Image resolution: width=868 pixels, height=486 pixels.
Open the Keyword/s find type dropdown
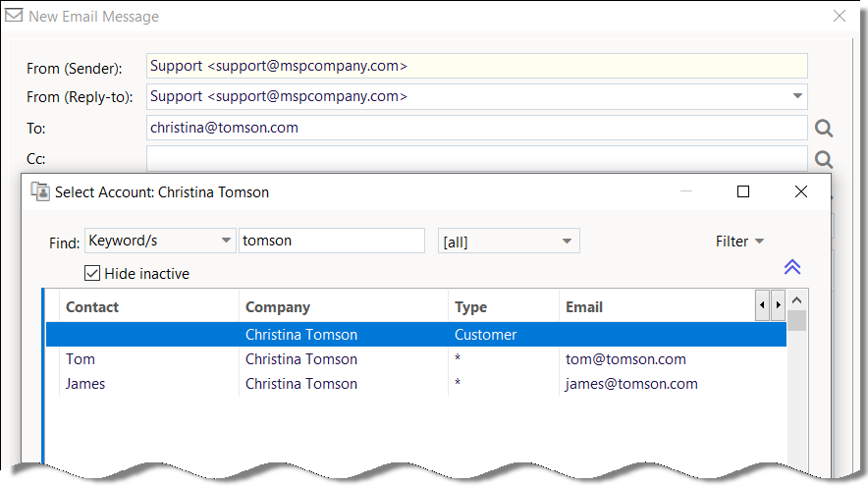224,241
